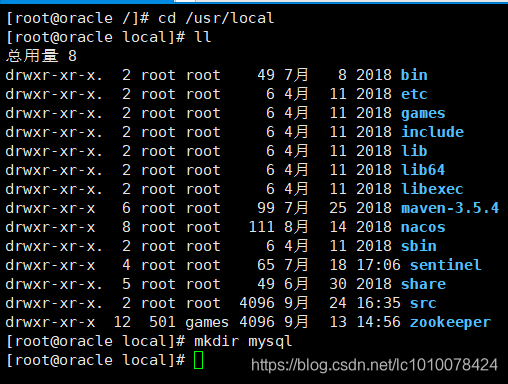Image resolution: width=508 pixels, height=384 pixels.
Task: Click the '6月' month in share row
Action: (296, 284)
